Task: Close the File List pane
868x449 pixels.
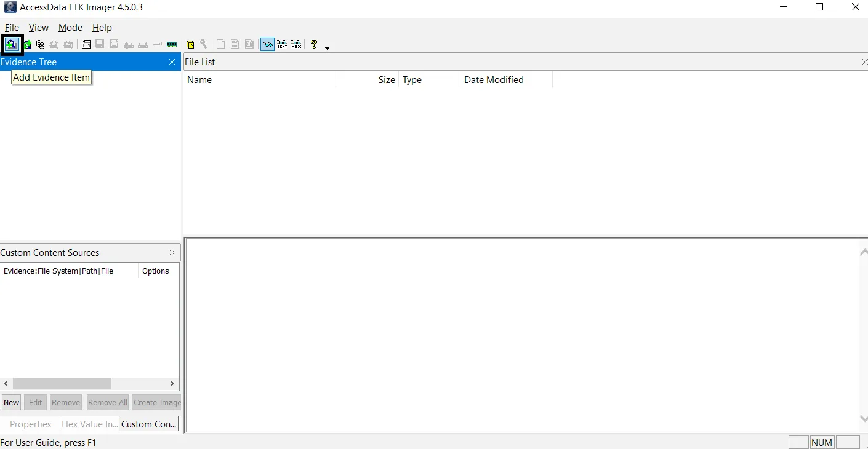Action: pos(865,62)
